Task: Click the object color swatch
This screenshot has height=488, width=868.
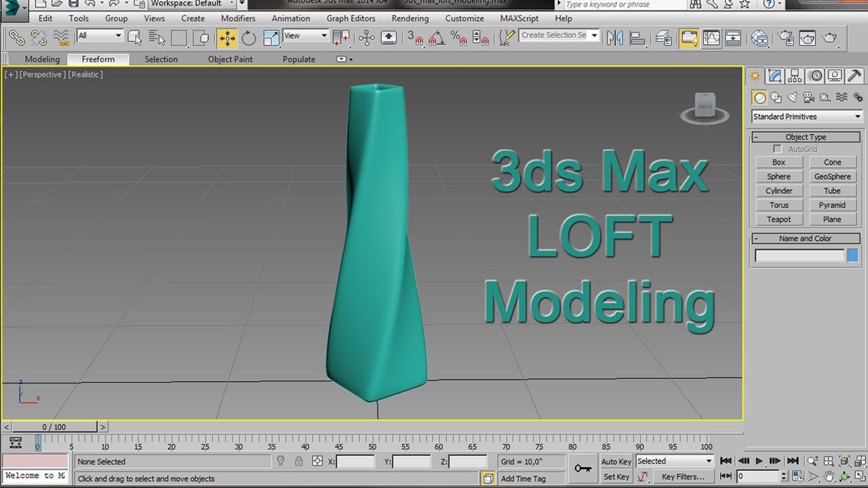Action: tap(853, 256)
